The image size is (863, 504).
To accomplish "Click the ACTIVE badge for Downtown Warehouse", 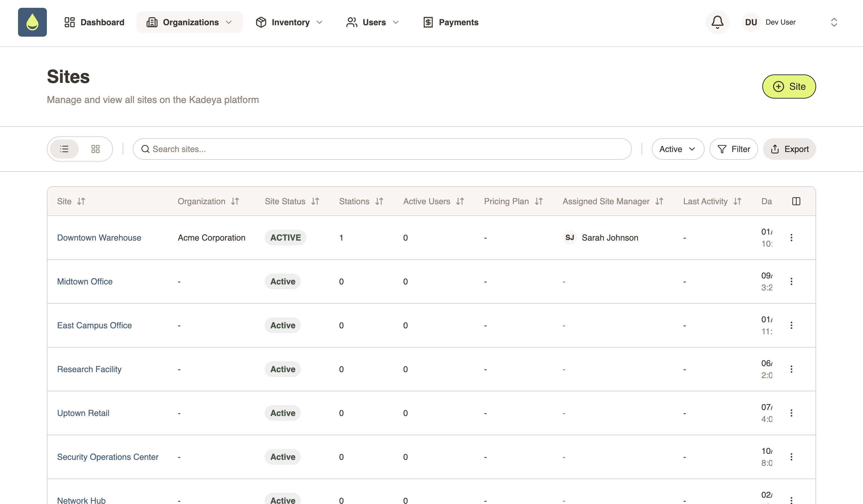I will [x=285, y=238].
